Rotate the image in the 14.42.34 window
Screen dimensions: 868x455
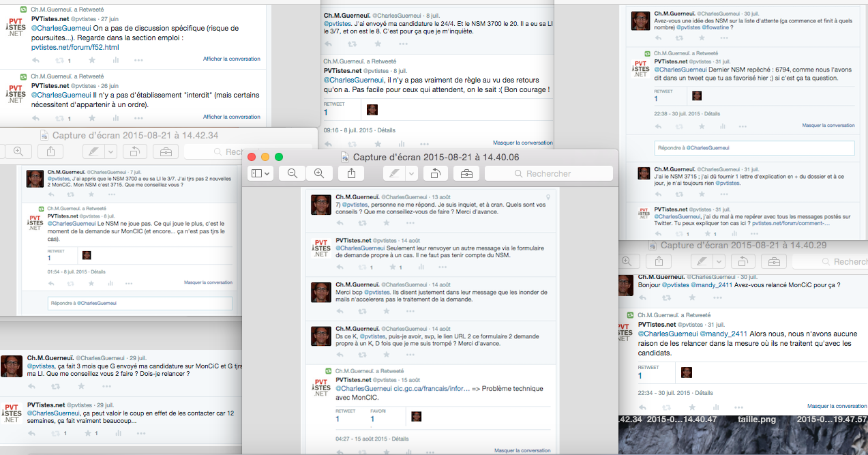[134, 151]
